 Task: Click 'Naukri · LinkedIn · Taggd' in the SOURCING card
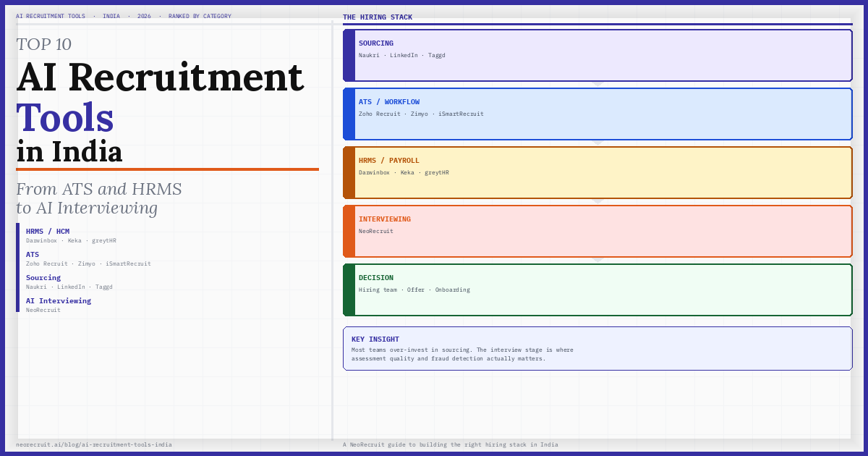[x=402, y=56]
